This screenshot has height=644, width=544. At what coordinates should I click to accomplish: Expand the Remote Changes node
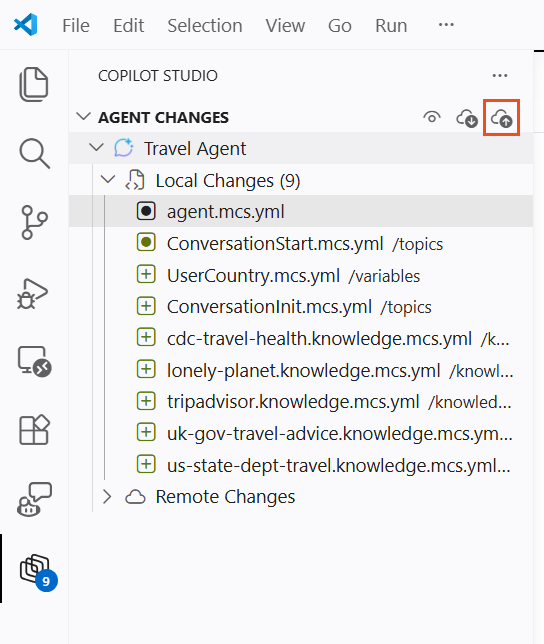pyautogui.click(x=107, y=497)
